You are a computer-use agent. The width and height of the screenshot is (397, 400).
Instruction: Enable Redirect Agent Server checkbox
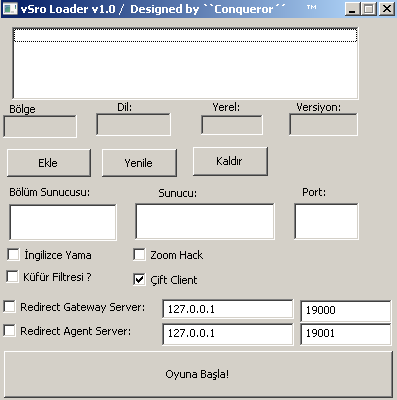[x=9, y=330]
